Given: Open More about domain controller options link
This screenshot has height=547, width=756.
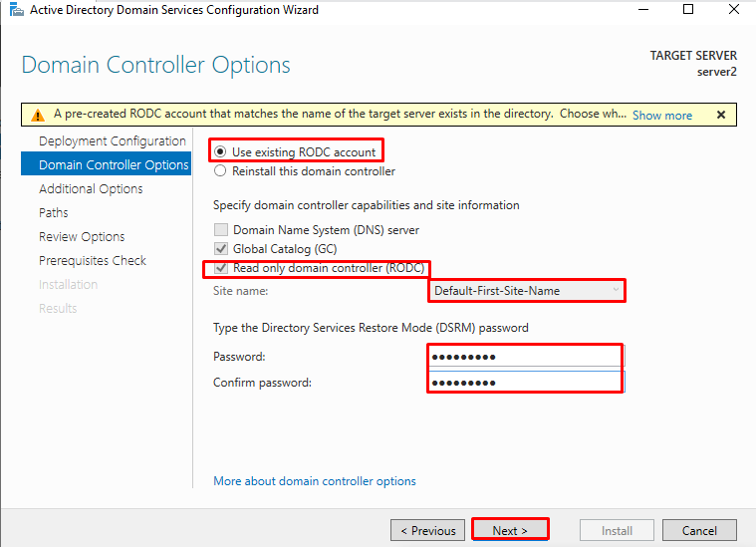Looking at the screenshot, I should click(x=315, y=481).
